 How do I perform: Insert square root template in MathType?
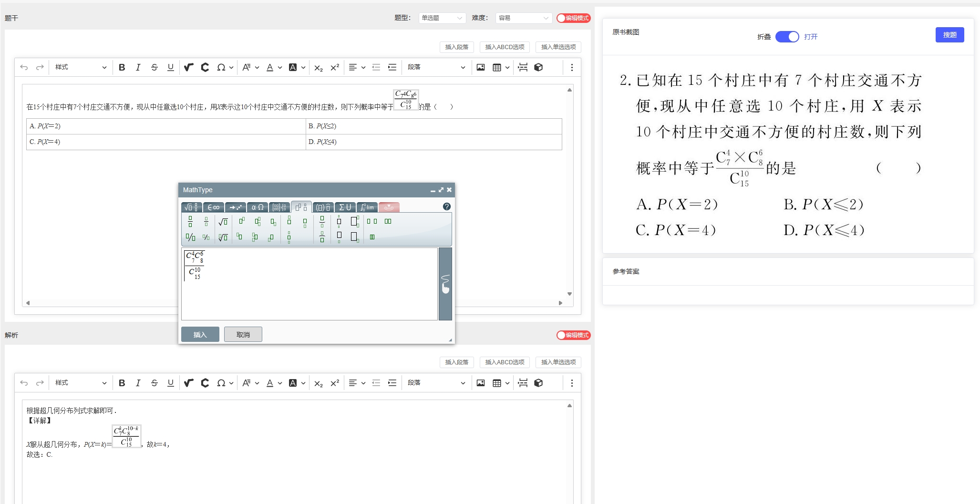pos(223,222)
